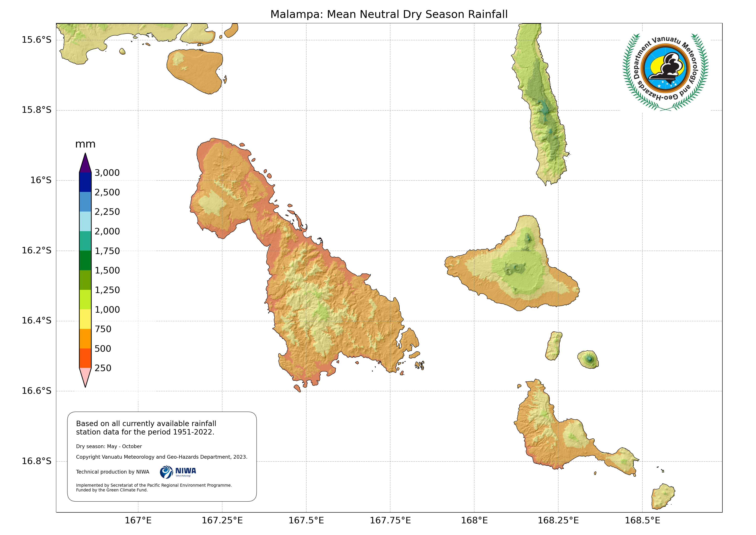
Task: Click the 'mm' unit label above colorbar
Action: (x=85, y=144)
